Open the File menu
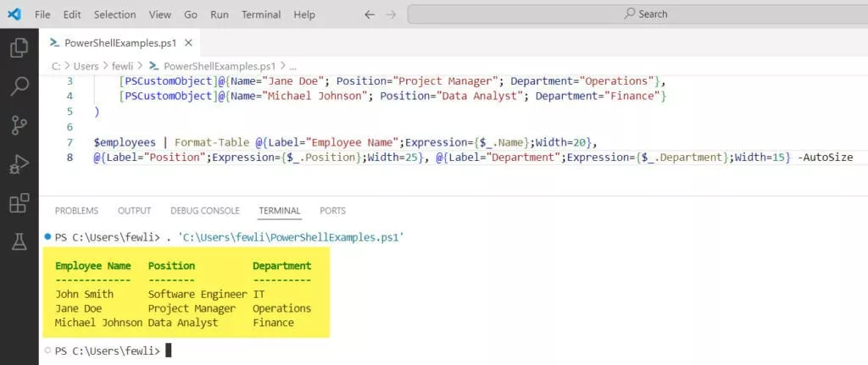This screenshot has width=868, height=365. coord(42,15)
